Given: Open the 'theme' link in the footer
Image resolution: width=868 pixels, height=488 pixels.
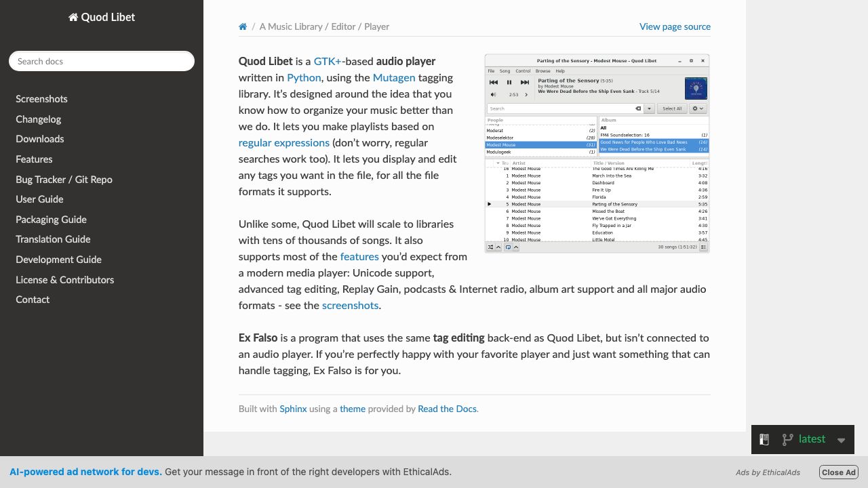Looking at the screenshot, I should pos(353,409).
